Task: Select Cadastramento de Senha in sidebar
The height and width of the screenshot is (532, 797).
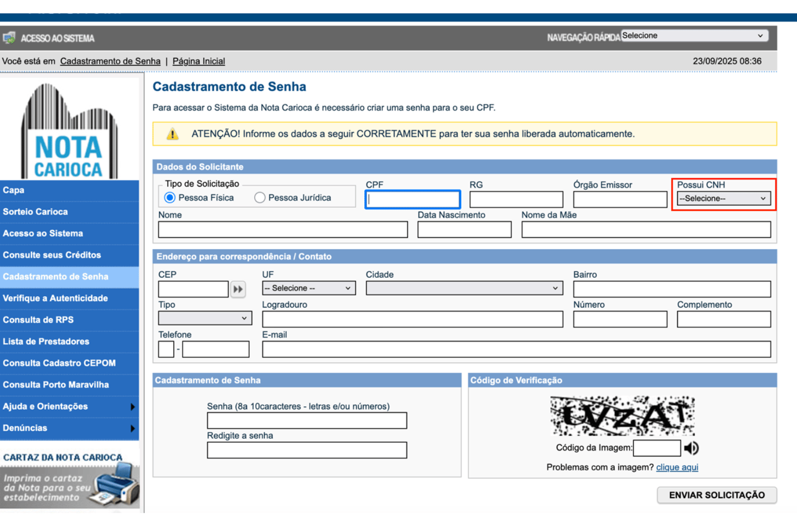Action: pos(69,277)
